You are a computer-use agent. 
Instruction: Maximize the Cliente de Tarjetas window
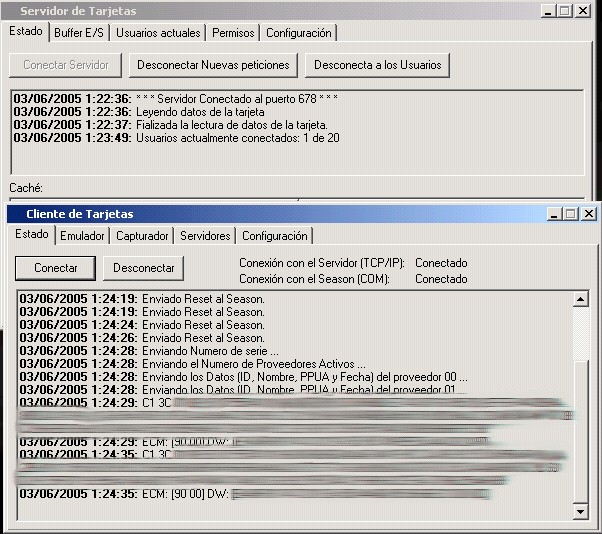click(570, 214)
